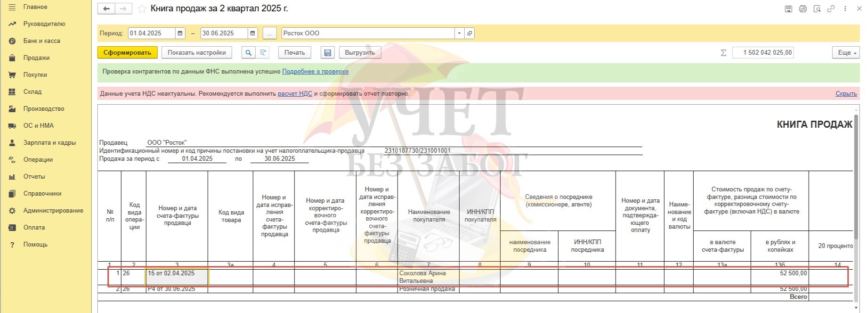
Task: Click the magnifier search icon in toolbar
Action: pyautogui.click(x=248, y=53)
